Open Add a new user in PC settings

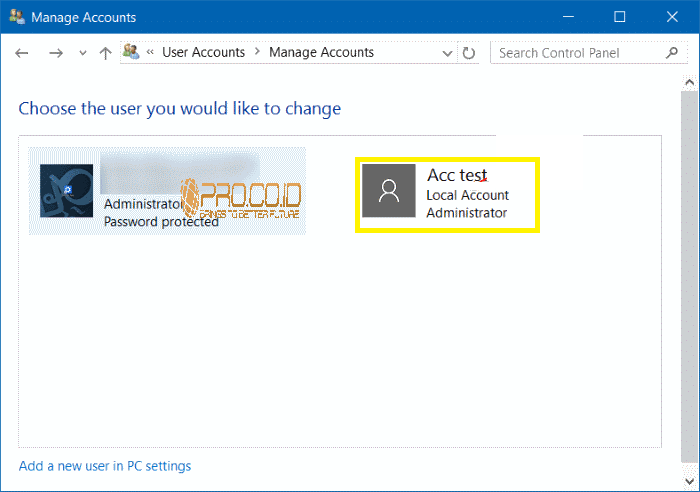coord(105,466)
